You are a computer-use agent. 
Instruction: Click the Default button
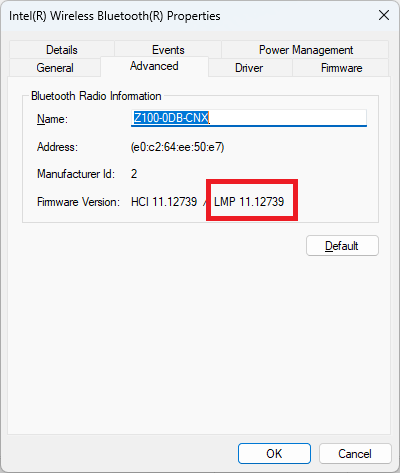coord(342,246)
